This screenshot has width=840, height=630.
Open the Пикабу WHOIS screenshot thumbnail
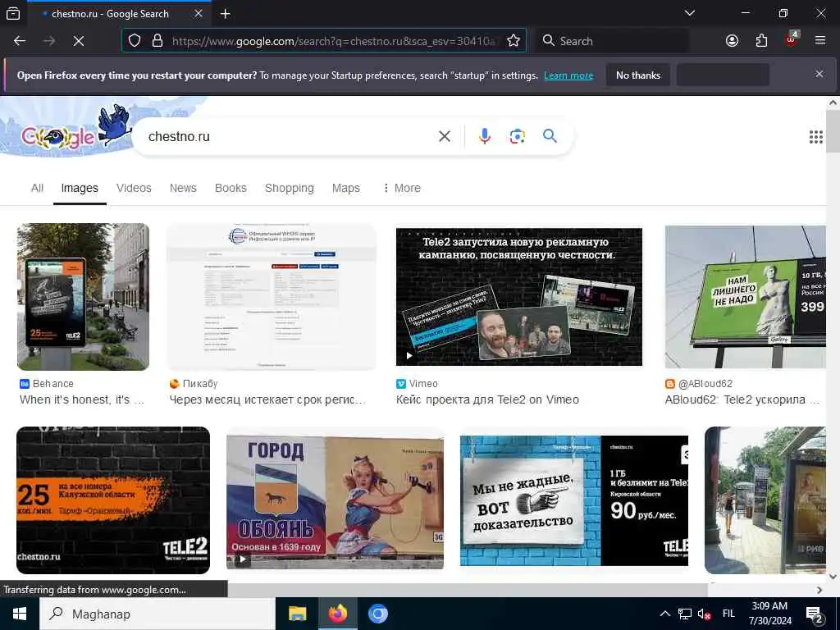tap(272, 297)
